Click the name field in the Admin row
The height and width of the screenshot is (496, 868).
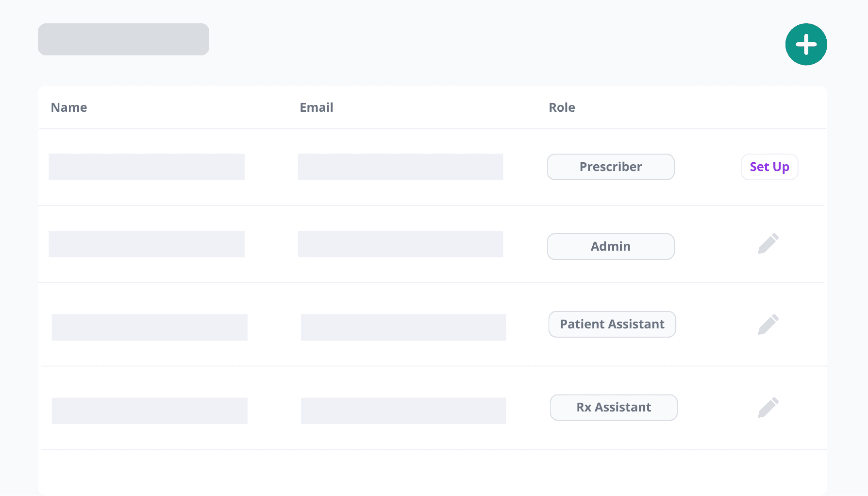point(147,244)
